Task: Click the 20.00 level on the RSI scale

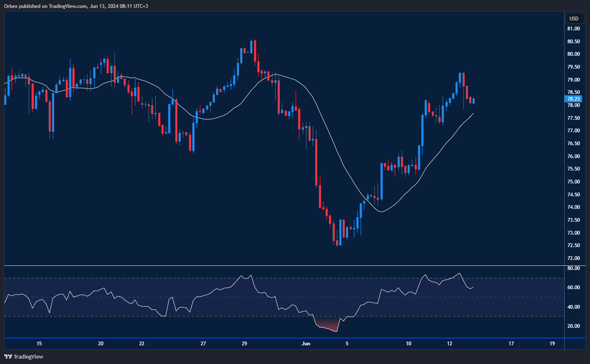Action: [x=573, y=326]
